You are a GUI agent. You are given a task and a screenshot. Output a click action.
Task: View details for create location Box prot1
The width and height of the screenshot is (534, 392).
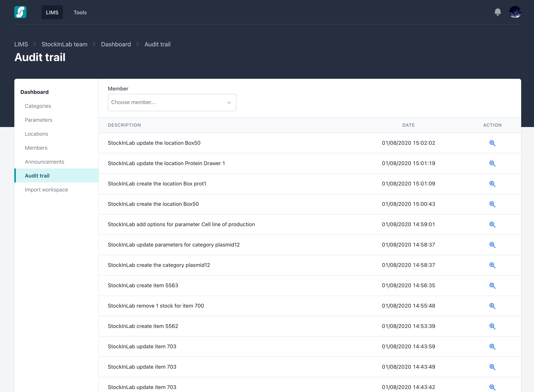pyautogui.click(x=492, y=184)
